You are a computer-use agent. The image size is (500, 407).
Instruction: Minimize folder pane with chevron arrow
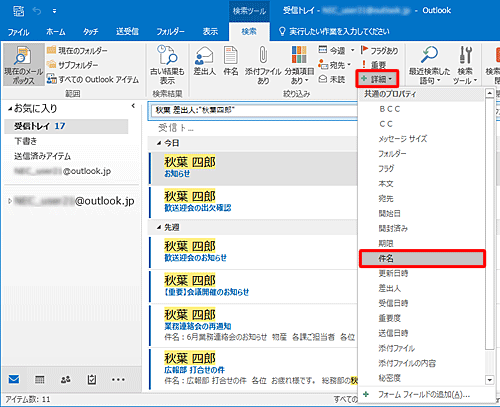(133, 106)
